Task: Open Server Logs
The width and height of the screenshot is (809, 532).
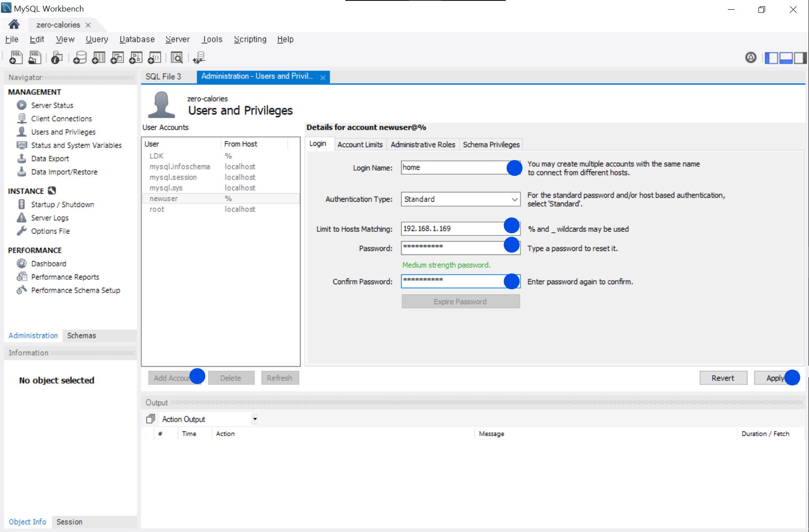Action: (x=50, y=218)
